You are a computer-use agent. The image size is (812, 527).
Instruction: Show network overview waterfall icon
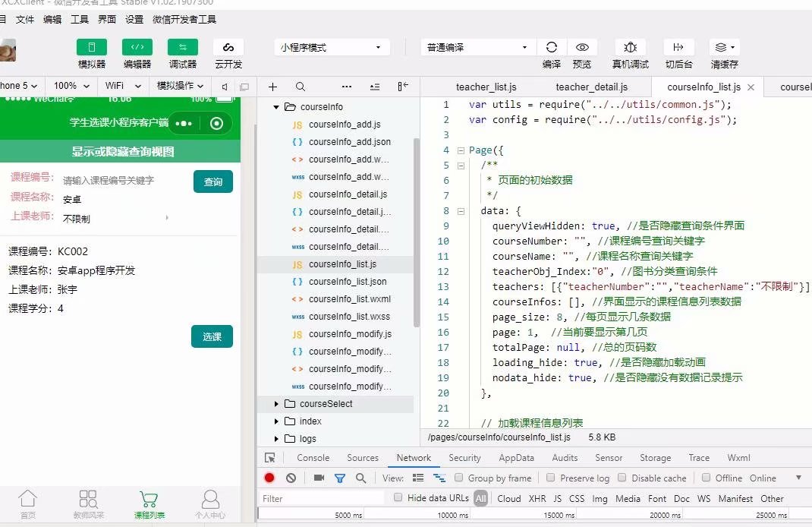(439, 478)
